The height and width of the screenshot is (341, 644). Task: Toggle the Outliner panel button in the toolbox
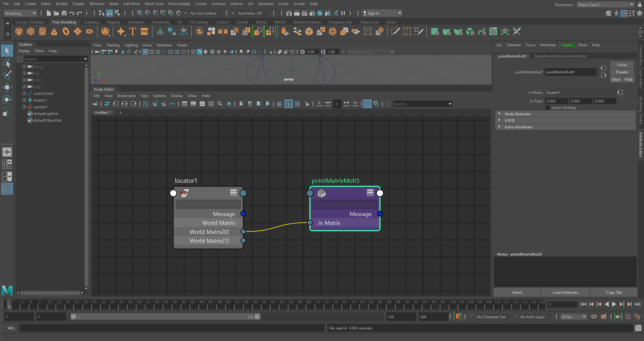(7, 189)
